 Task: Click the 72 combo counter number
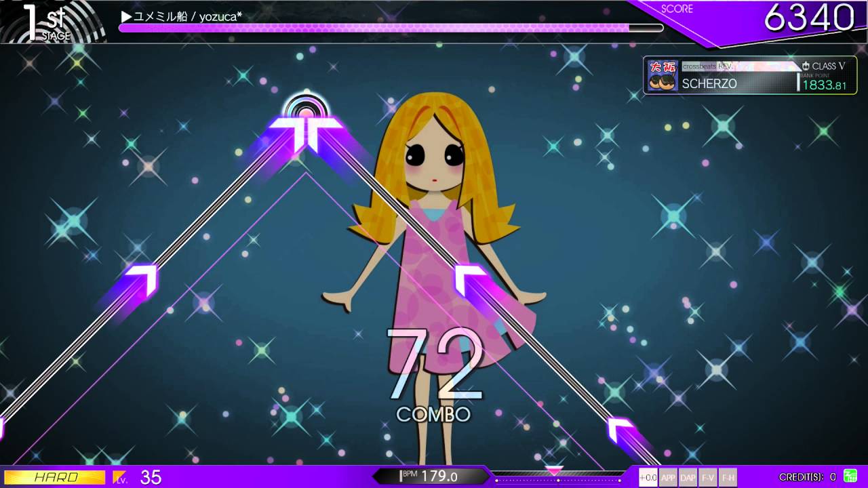435,365
